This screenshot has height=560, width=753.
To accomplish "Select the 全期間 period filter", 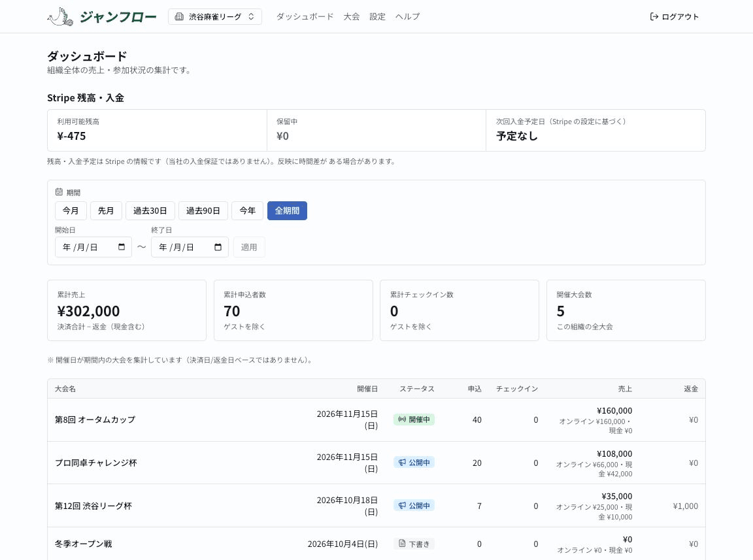I will [x=287, y=211].
